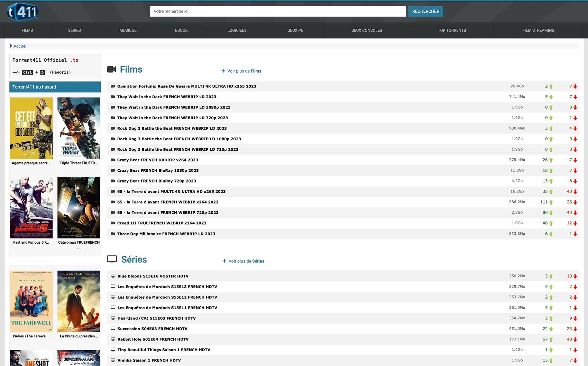
Task: Click monitor icon beside Blue Bloods row
Action: 113,276
